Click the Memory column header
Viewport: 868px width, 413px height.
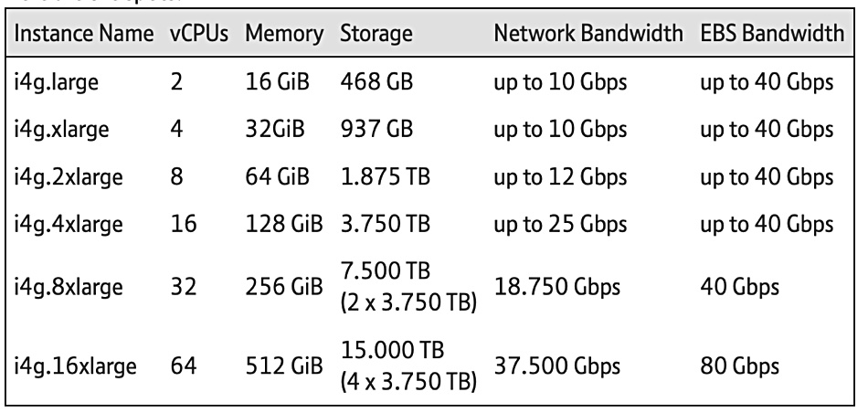pos(284,35)
